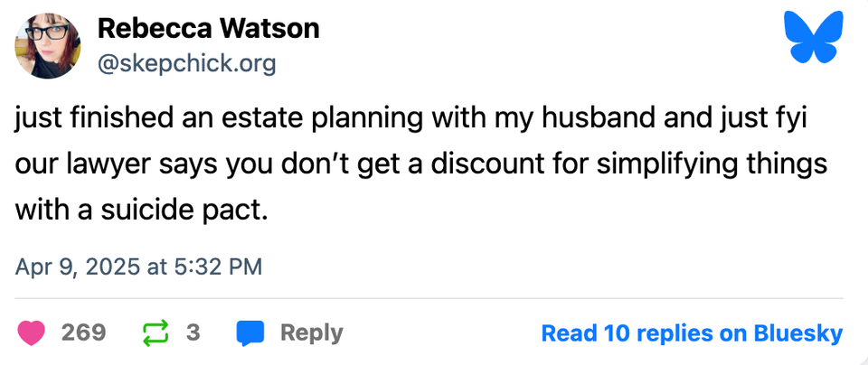Open the Read 10 replies on Bluesky link

[692, 332]
